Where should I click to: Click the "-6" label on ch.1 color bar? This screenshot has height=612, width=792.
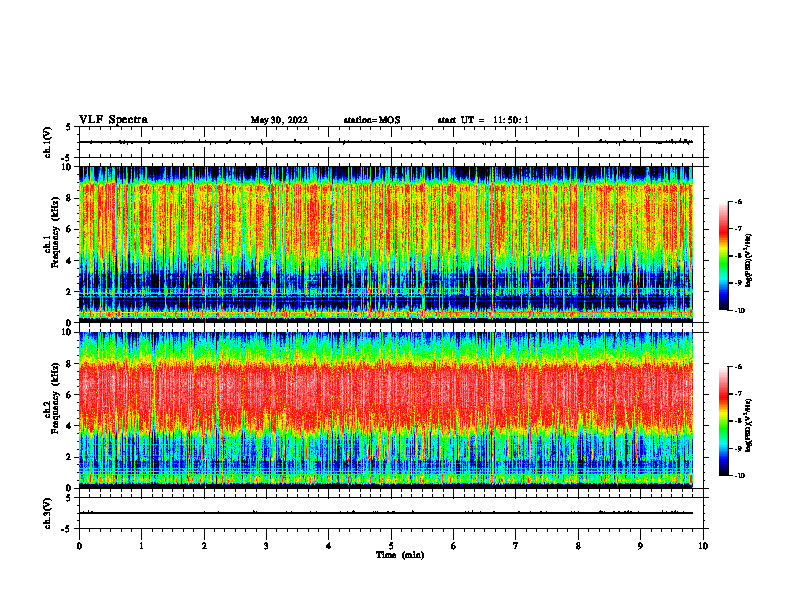(x=738, y=201)
